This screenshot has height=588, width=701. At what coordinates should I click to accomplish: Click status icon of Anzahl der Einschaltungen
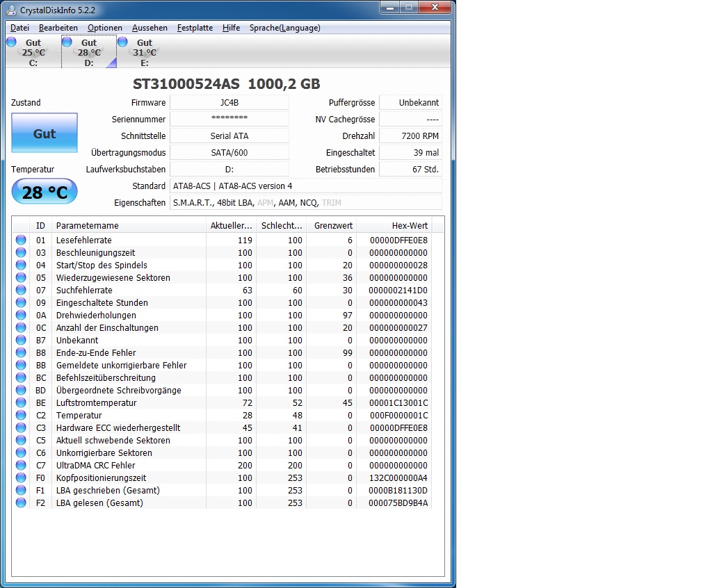tap(21, 327)
